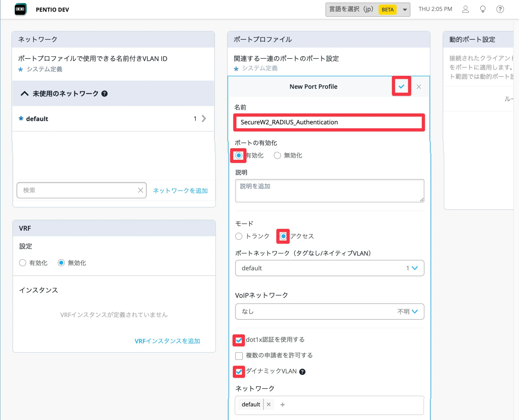The width and height of the screenshot is (519, 420).
Task: Open the port network default dropdown
Action: 329,268
